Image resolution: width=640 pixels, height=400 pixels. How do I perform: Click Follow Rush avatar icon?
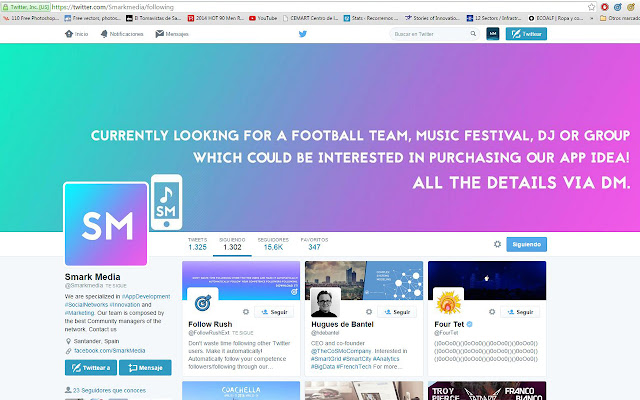click(x=202, y=303)
